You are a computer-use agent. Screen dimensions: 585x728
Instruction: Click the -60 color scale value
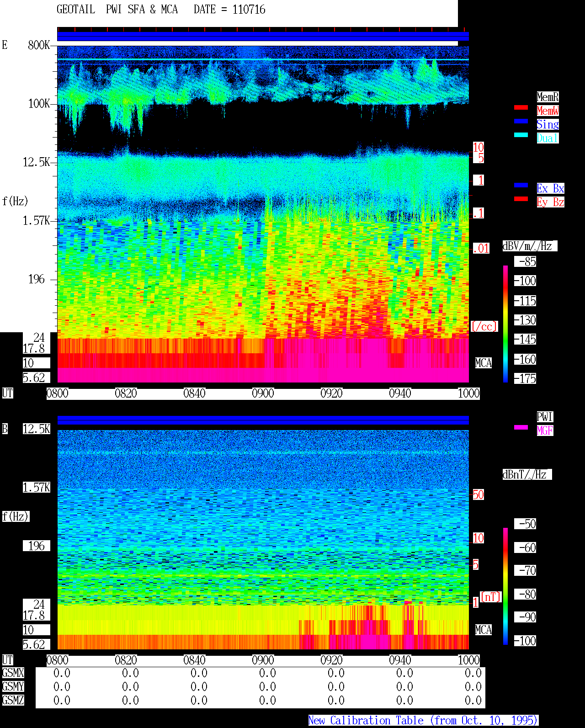tap(525, 547)
